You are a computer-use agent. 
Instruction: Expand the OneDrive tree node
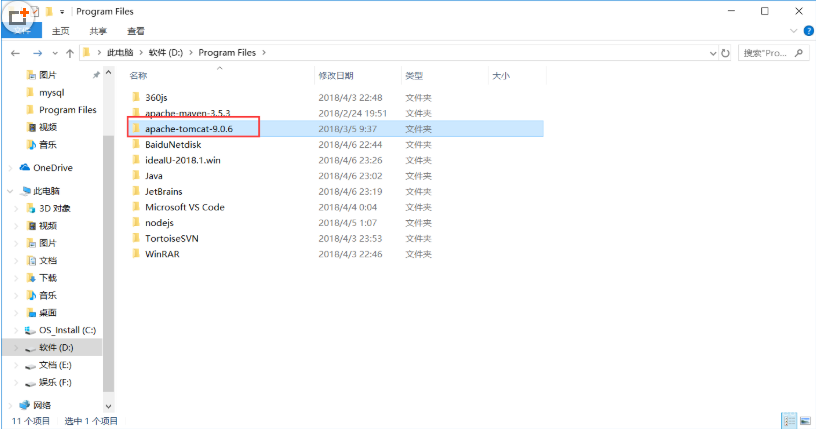pos(10,168)
